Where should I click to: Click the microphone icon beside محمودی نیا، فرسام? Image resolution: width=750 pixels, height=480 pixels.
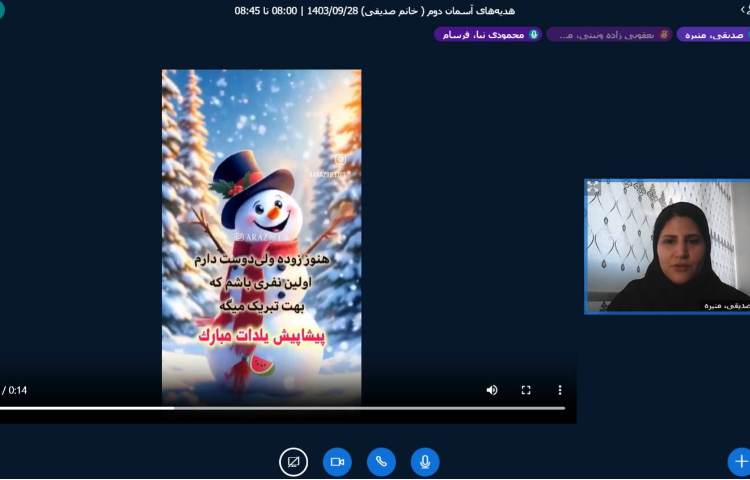(534, 35)
